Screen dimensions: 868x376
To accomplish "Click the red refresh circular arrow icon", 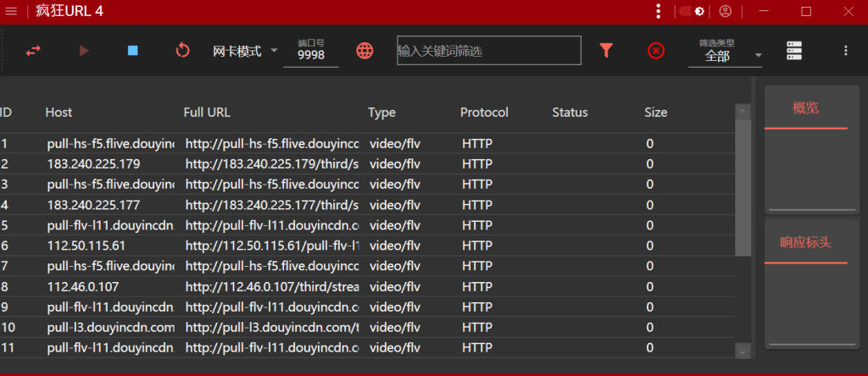I will tap(182, 51).
